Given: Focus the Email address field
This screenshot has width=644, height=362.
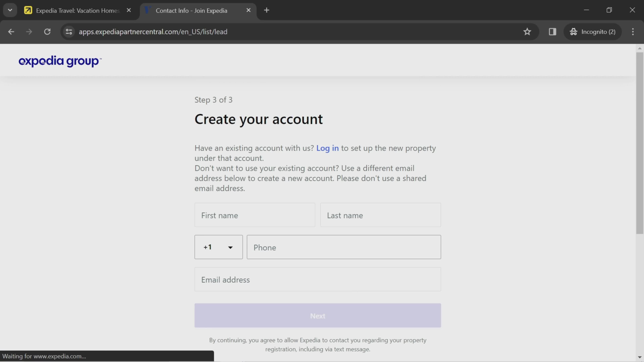Looking at the screenshot, I should (317, 279).
